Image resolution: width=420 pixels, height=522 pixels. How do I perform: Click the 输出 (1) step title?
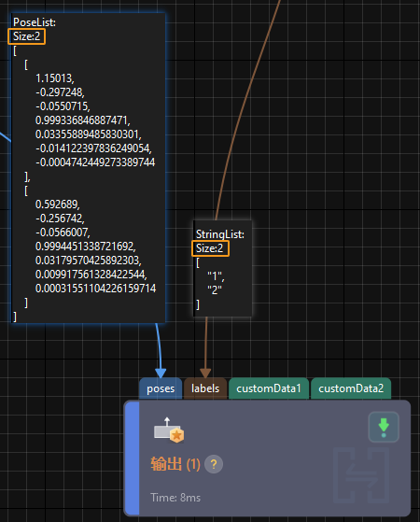point(175,464)
